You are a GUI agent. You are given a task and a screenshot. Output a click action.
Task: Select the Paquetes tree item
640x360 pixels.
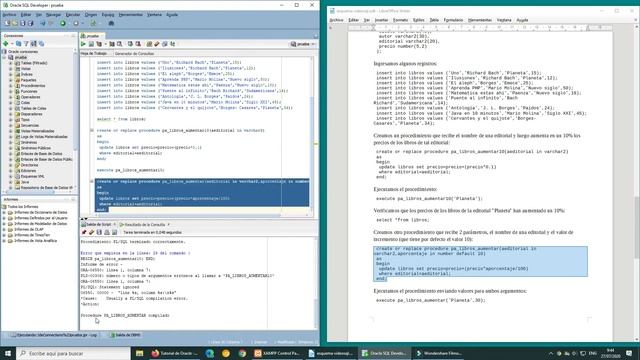28,80
